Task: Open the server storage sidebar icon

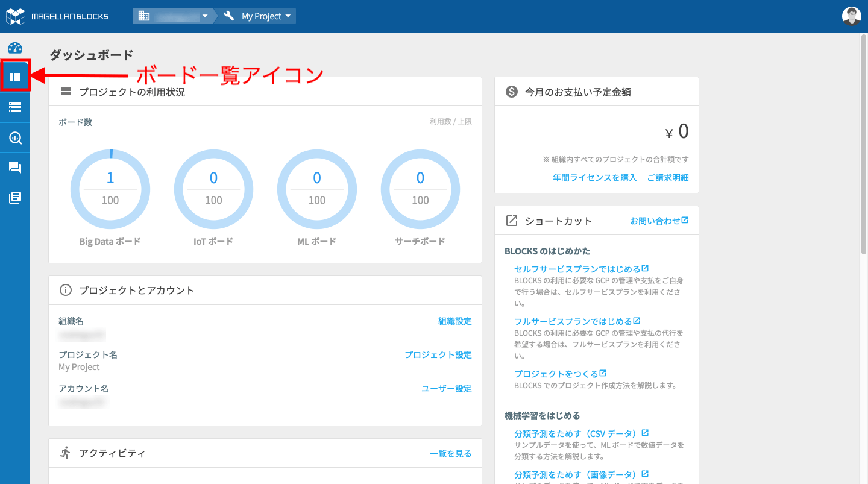Action: (x=15, y=107)
